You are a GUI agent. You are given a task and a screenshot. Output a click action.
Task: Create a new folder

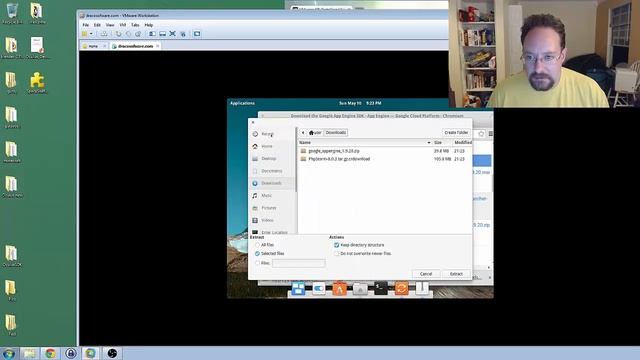(x=456, y=133)
